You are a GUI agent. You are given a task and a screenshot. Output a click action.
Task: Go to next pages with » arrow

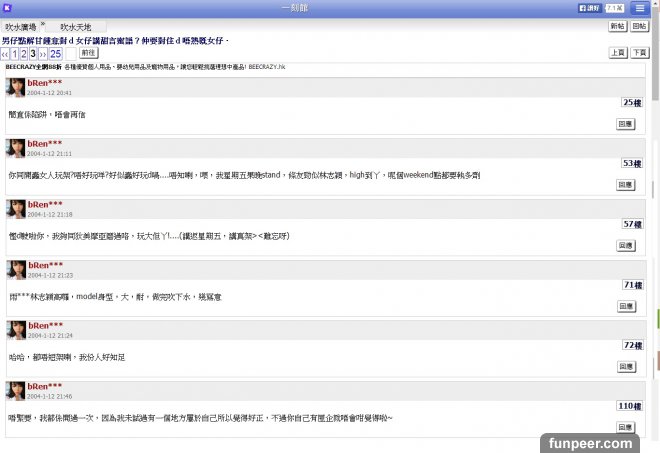pos(43,53)
